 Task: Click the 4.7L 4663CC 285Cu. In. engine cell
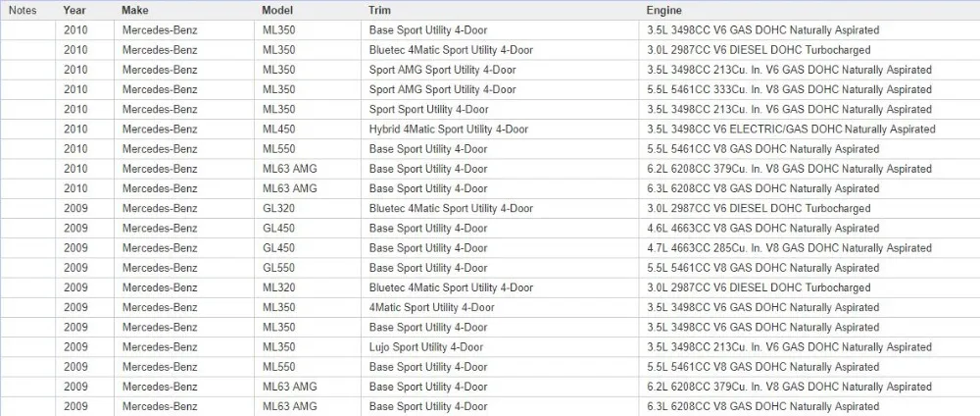coord(809,248)
